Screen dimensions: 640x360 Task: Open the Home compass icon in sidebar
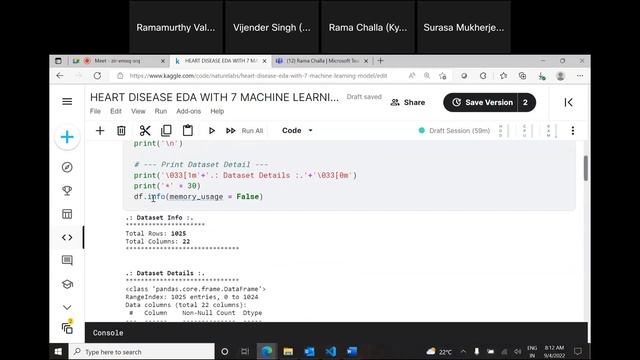67,167
